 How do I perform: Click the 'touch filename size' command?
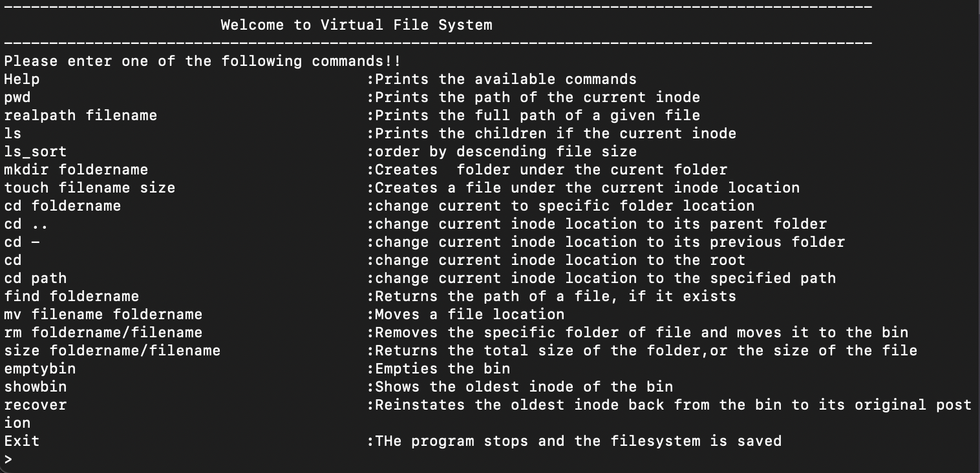pyautogui.click(x=90, y=188)
